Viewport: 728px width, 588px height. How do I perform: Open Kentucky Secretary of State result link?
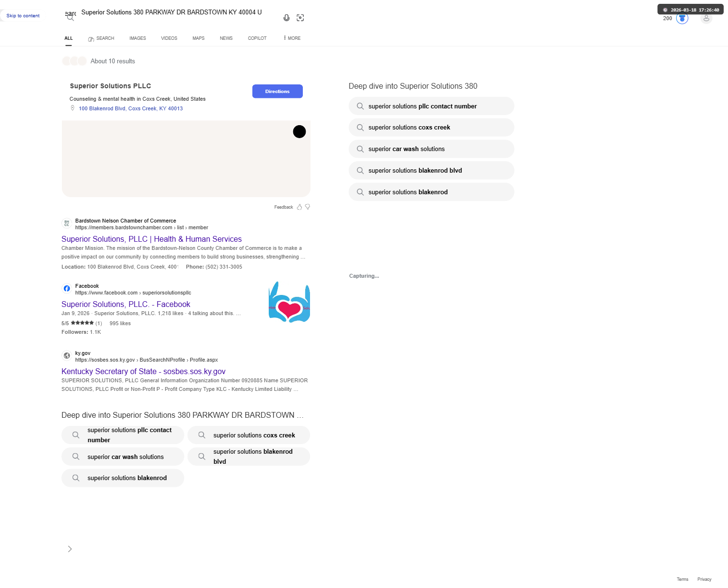point(143,371)
